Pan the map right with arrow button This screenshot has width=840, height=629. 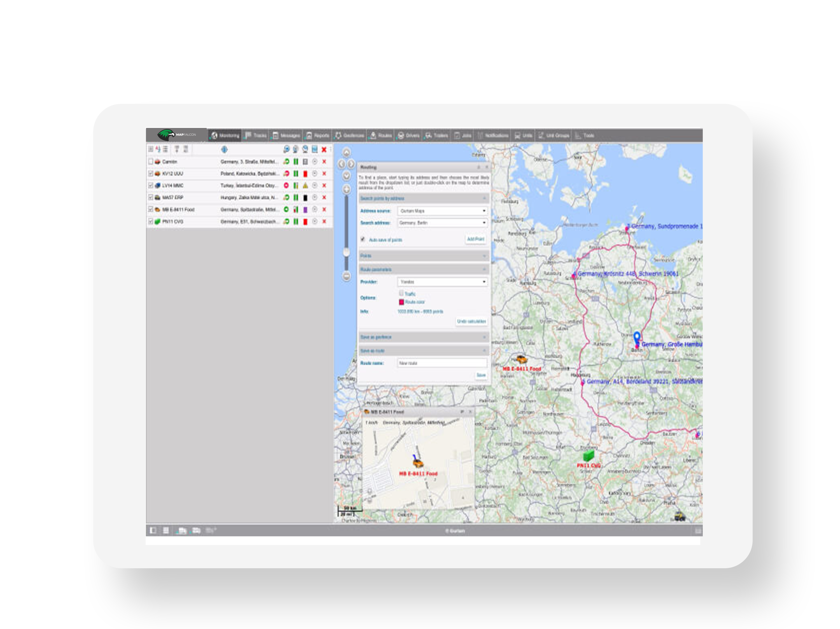coord(351,164)
